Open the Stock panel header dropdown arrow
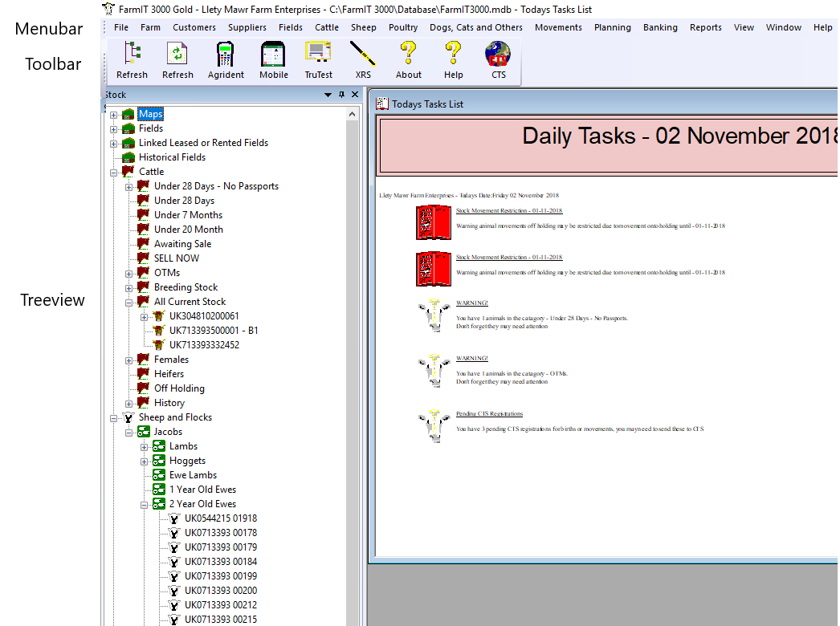840x626 pixels. [328, 95]
